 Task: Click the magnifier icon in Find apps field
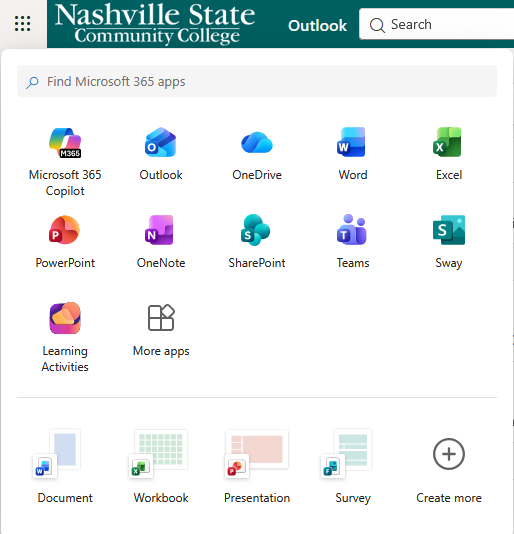click(32, 82)
